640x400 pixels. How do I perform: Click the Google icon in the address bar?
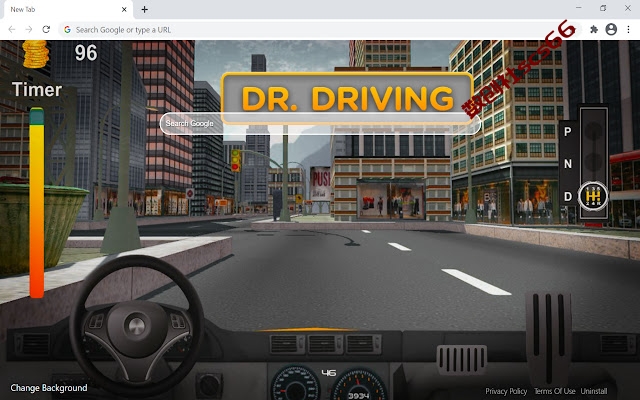(67, 30)
